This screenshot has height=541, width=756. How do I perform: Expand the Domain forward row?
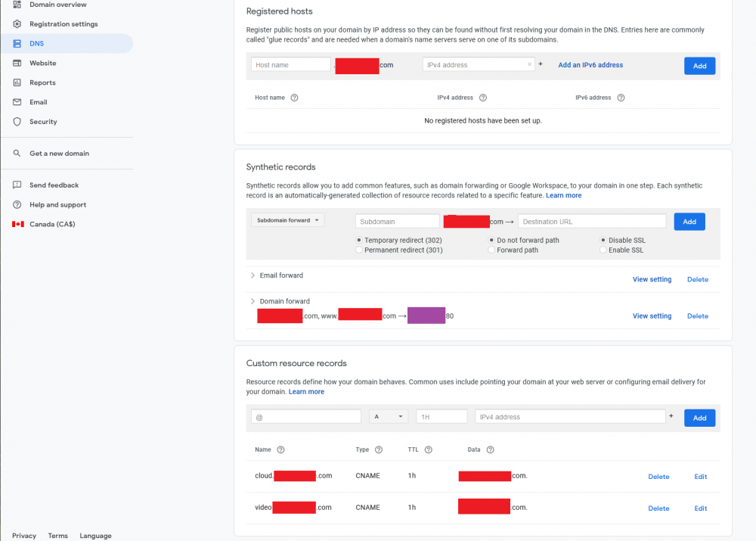(x=253, y=301)
